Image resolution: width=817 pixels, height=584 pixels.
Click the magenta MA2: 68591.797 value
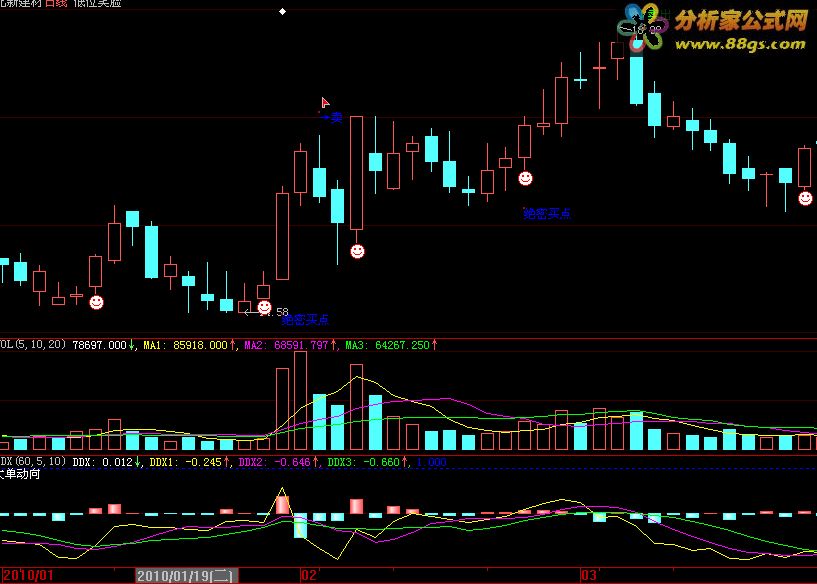[x=287, y=345]
